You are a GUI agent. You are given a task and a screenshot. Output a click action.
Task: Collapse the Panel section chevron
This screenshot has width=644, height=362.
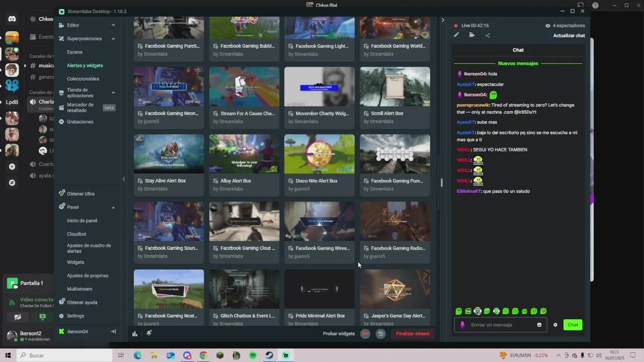pos(113,207)
